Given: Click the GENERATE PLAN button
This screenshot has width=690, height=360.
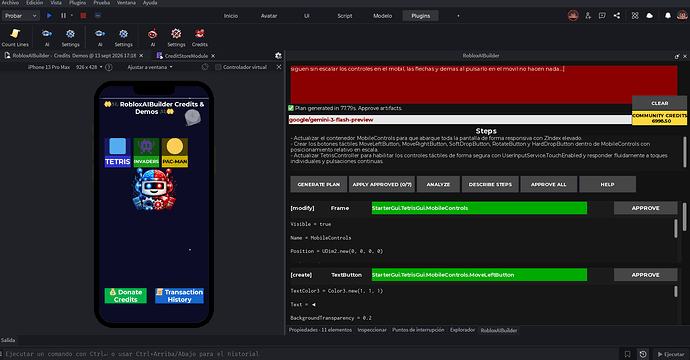Looking at the screenshot, I should tap(319, 184).
